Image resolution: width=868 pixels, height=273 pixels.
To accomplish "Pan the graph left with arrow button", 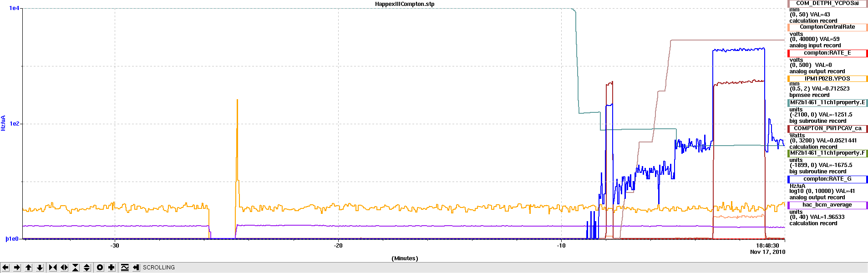I will coord(5,268).
